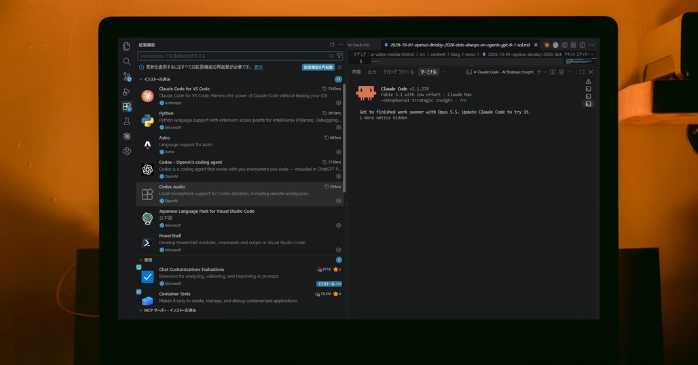The image size is (698, 365).
Task: Click Codex icon in editor title bar
Action: pyautogui.click(x=556, y=45)
